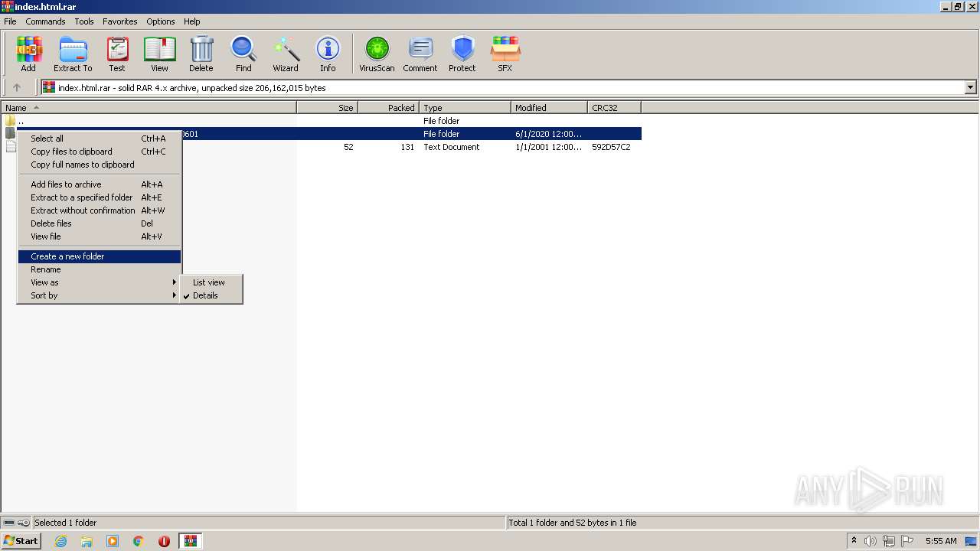980x551 pixels.
Task: Select Create a new folder
Action: pos(100,256)
